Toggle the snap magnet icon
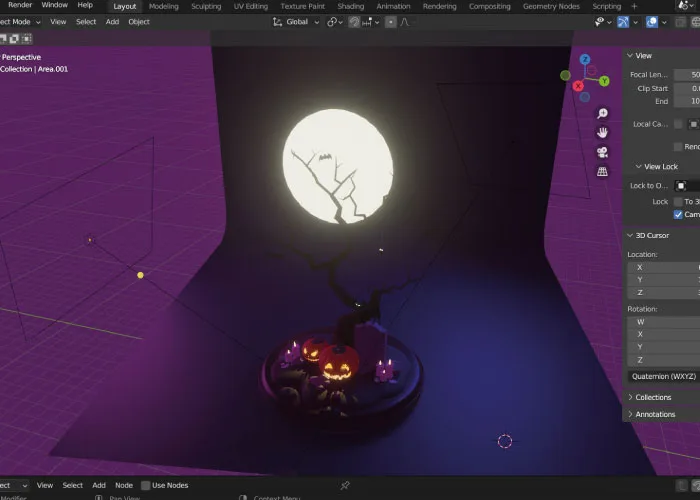This screenshot has height=500, width=700. [x=354, y=22]
